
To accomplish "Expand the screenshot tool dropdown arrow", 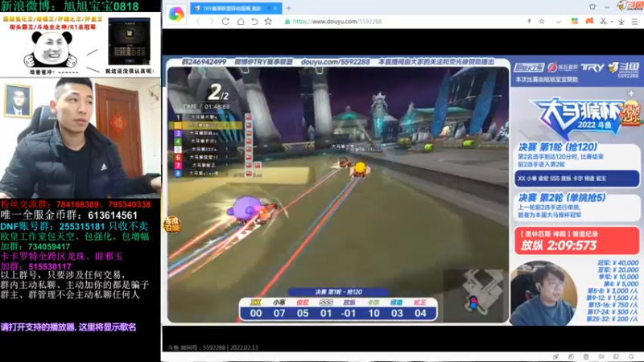I will pos(612,22).
